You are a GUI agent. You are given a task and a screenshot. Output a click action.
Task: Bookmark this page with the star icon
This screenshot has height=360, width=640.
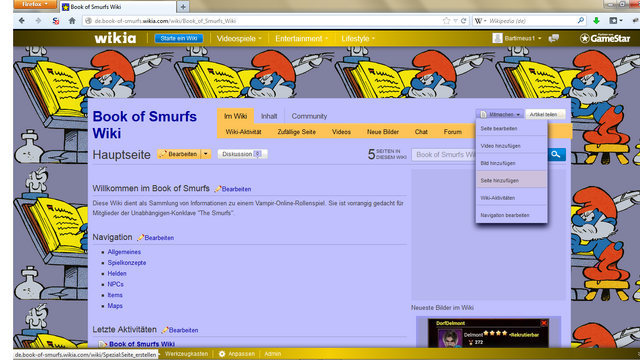446,21
